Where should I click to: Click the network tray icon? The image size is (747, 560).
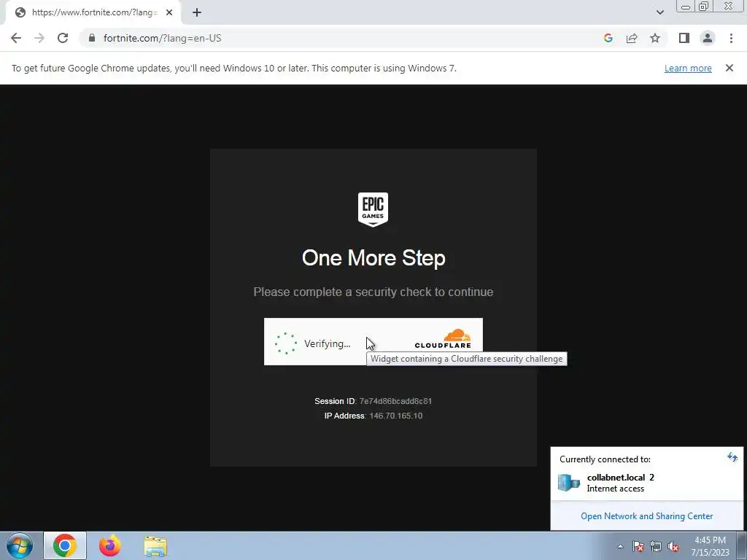[x=656, y=546]
